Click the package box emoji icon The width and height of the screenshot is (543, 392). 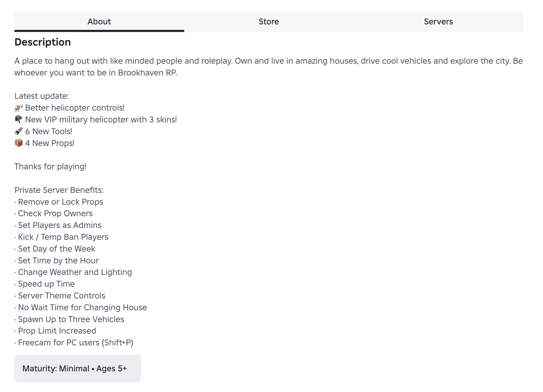19,143
